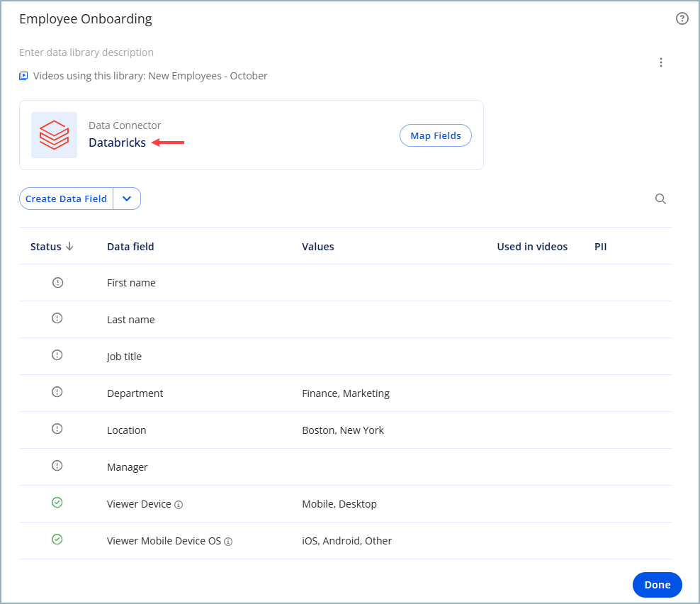Click the warning status icon for Manager

click(x=57, y=466)
